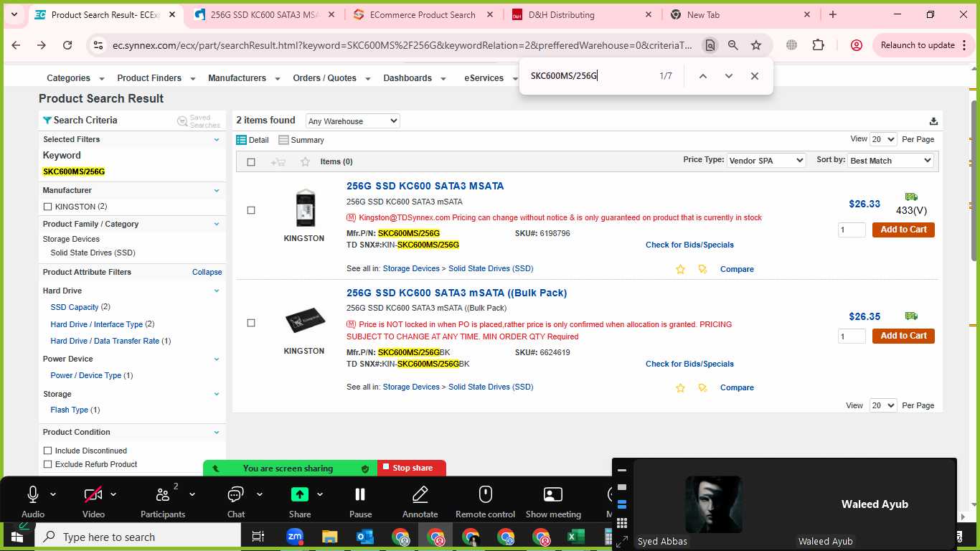Image resolution: width=980 pixels, height=551 pixels.
Task: Favorite selected items star in toolbar
Action: pyautogui.click(x=305, y=161)
